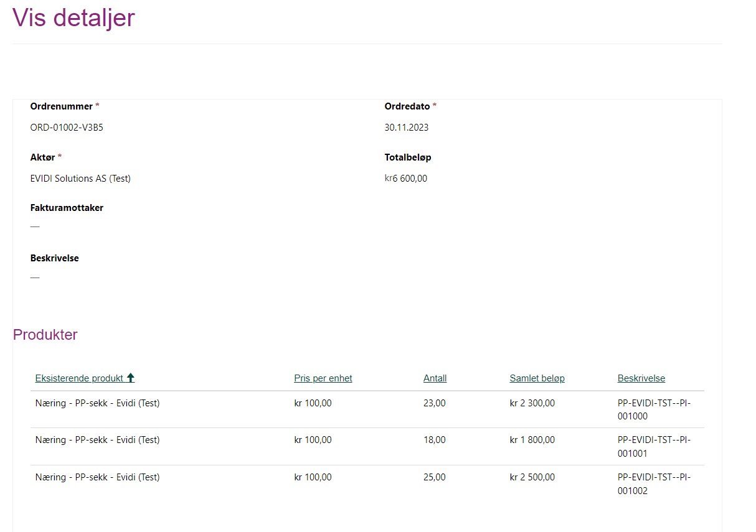756x532 pixels.
Task: Click the Beskrivelse table column header
Action: click(641, 378)
